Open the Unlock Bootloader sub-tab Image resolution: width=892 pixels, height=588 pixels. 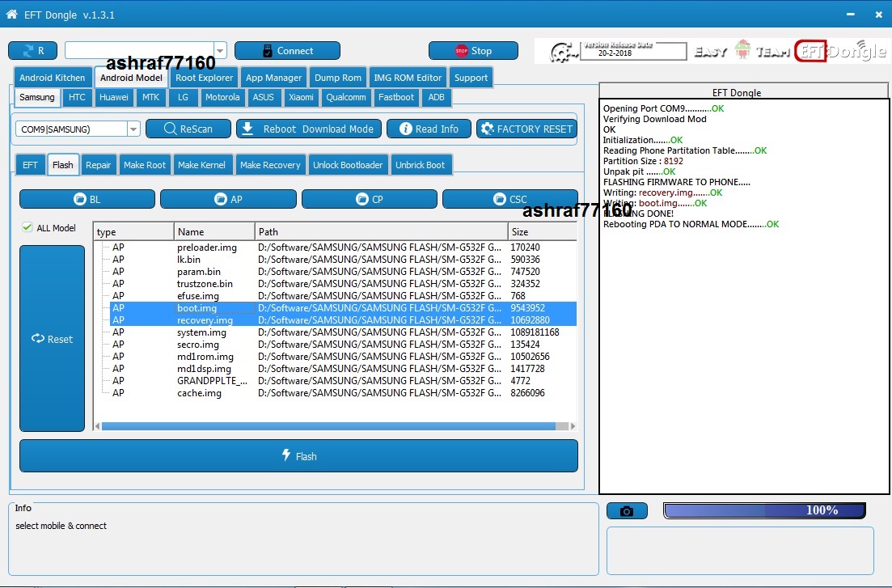(x=348, y=165)
